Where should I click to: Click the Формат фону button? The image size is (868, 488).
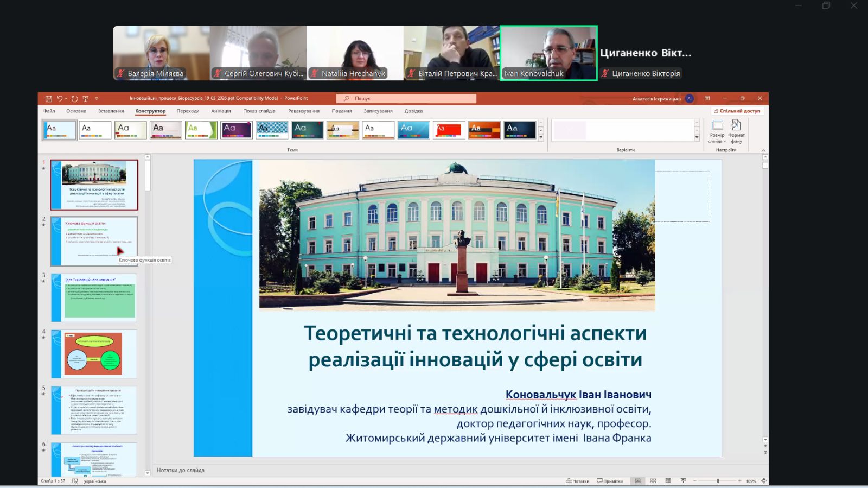[736, 131]
